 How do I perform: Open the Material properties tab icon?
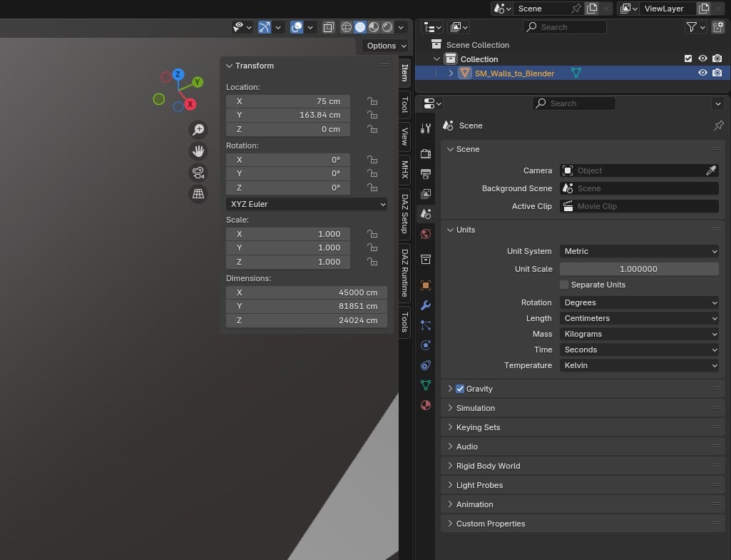tap(426, 405)
